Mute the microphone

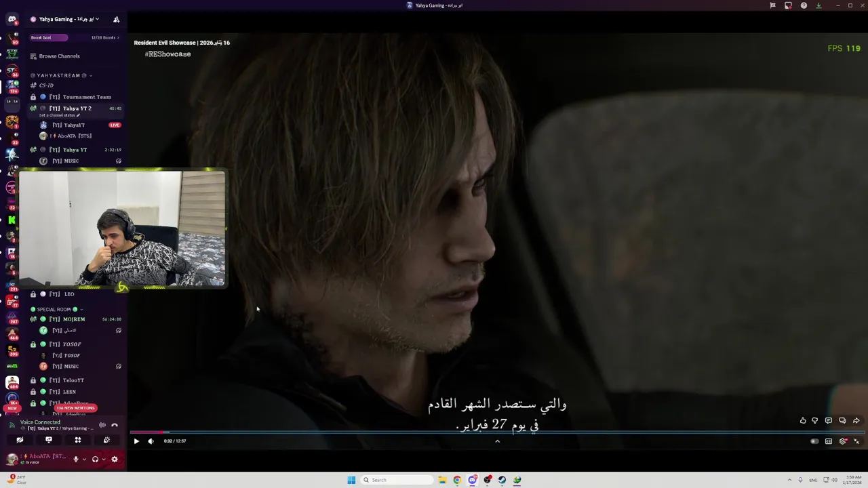76,459
